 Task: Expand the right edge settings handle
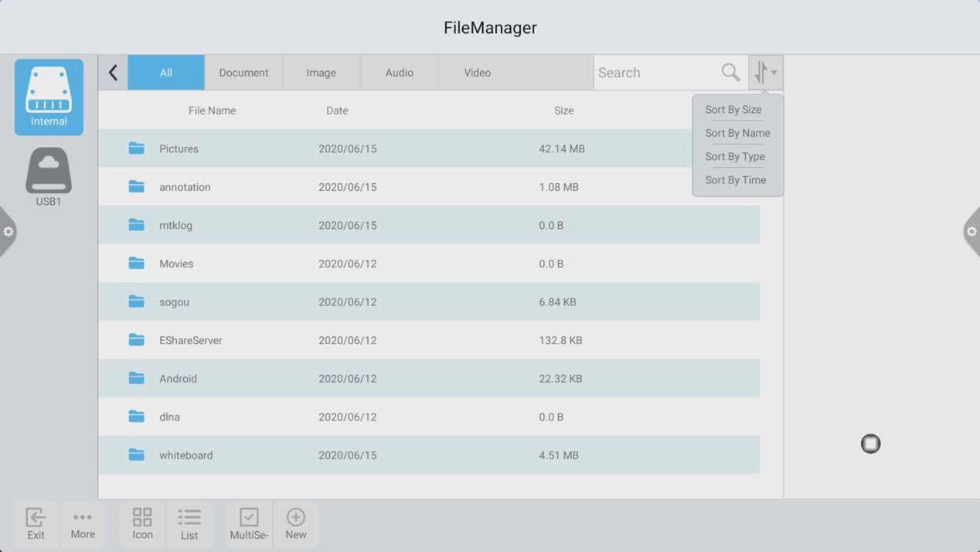click(971, 232)
